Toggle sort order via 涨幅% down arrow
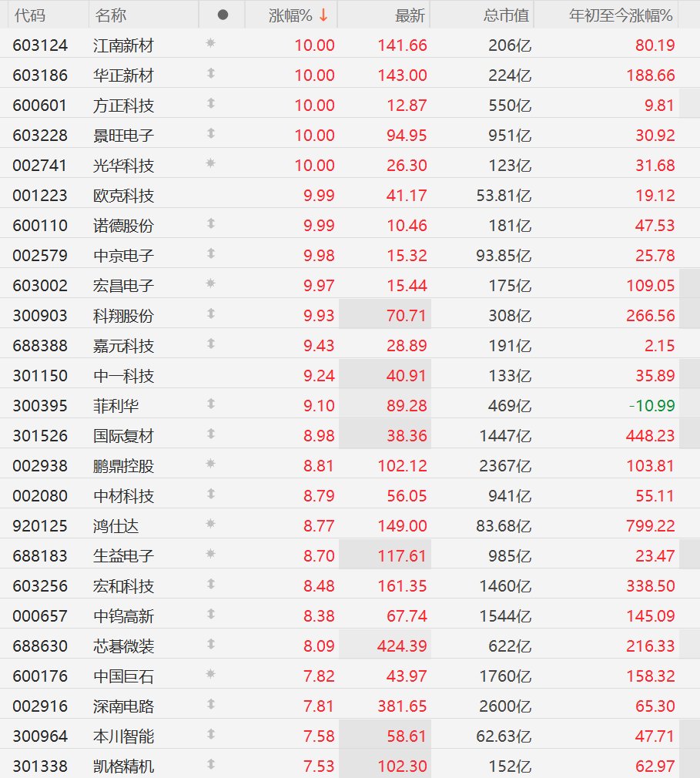 tap(323, 15)
